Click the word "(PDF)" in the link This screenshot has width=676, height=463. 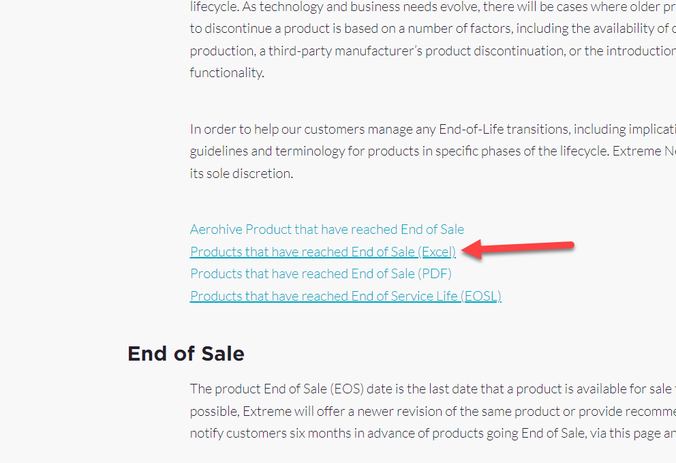(433, 273)
